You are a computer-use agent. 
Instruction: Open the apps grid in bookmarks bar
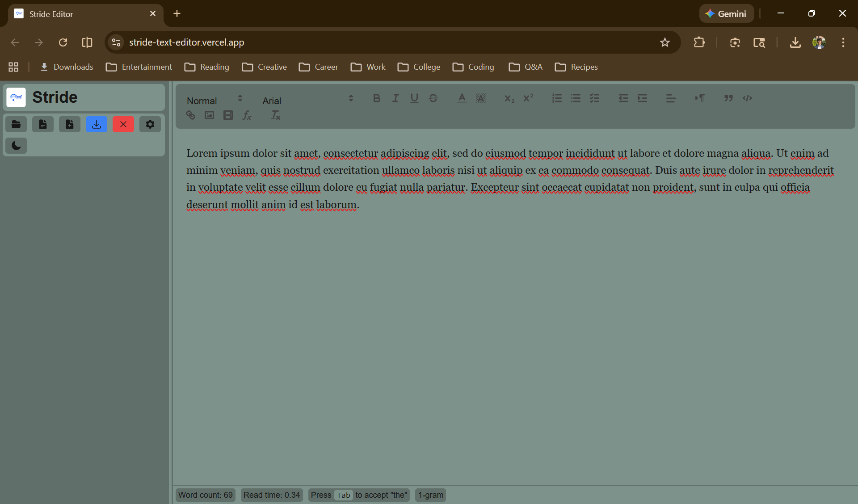click(x=13, y=67)
